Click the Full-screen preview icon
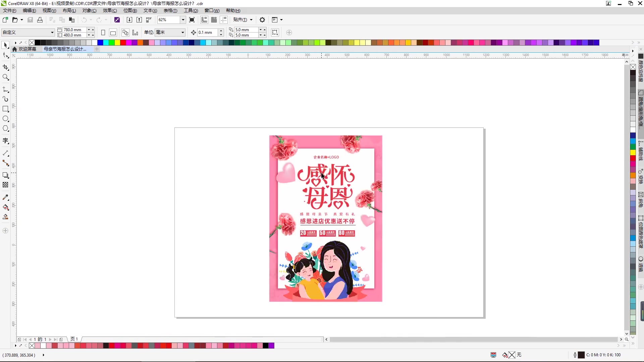Screen dimensions: 644x362 point(192,20)
